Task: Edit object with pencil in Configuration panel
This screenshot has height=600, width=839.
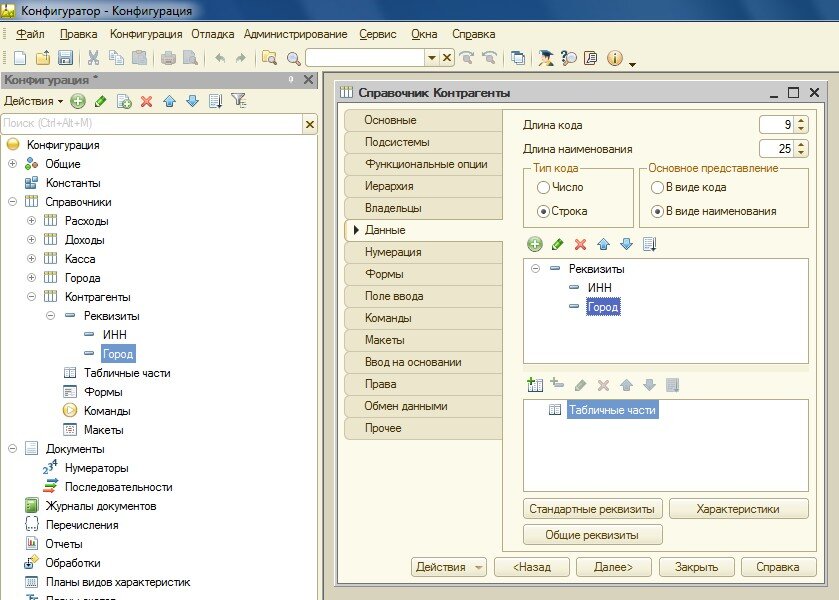Action: click(100, 101)
